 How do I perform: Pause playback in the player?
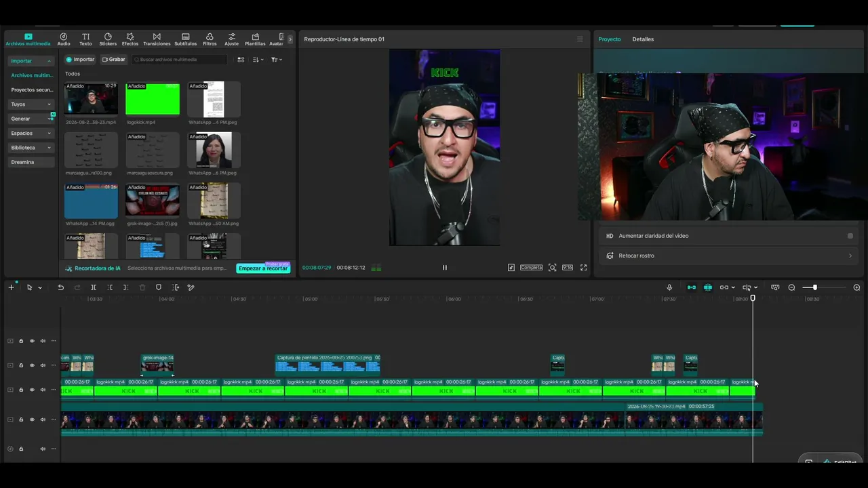coord(445,268)
